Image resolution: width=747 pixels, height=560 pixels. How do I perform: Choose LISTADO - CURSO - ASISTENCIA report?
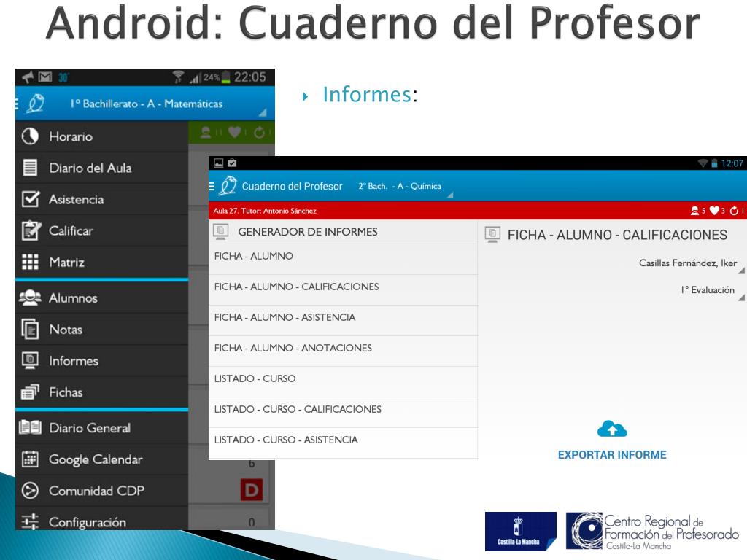coord(343,443)
